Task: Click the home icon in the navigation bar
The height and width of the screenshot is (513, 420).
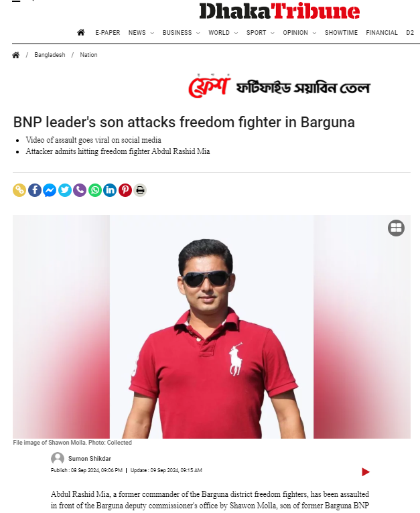Action: [x=81, y=32]
